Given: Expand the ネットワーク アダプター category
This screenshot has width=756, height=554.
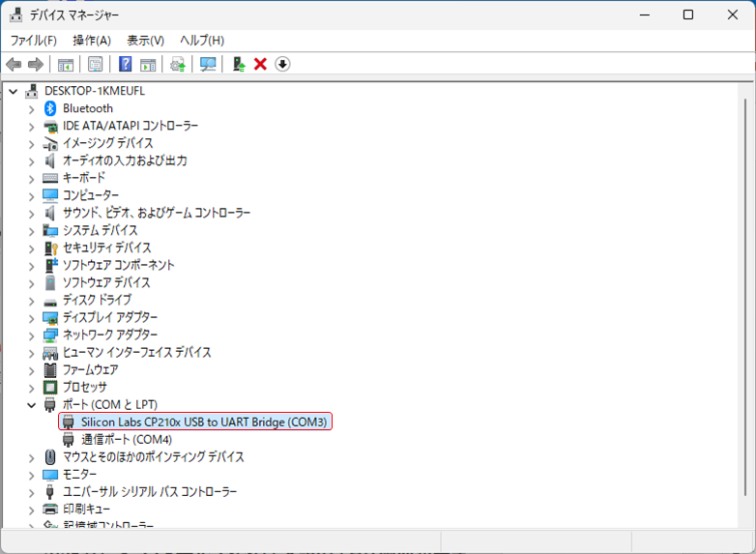Looking at the screenshot, I should coord(31,335).
